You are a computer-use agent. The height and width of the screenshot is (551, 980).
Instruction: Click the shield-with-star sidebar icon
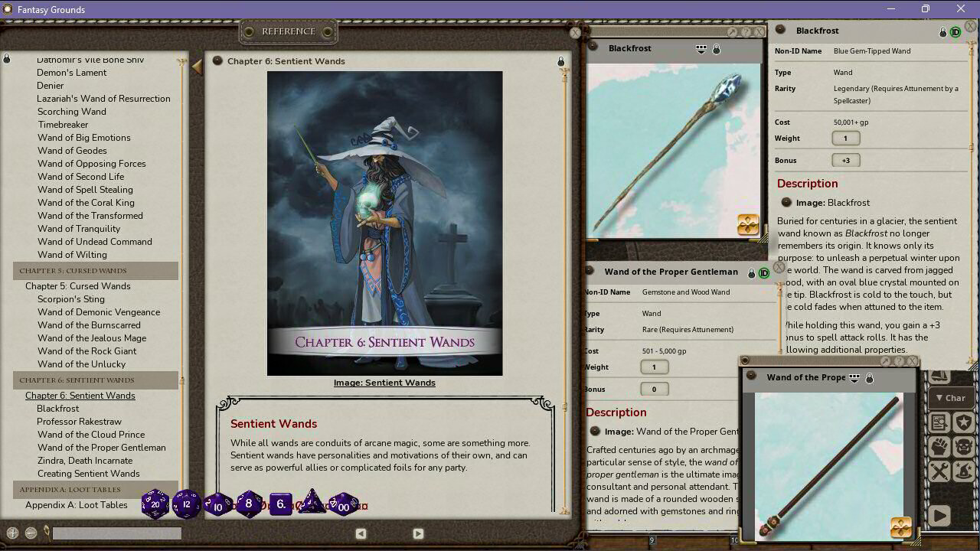click(962, 421)
